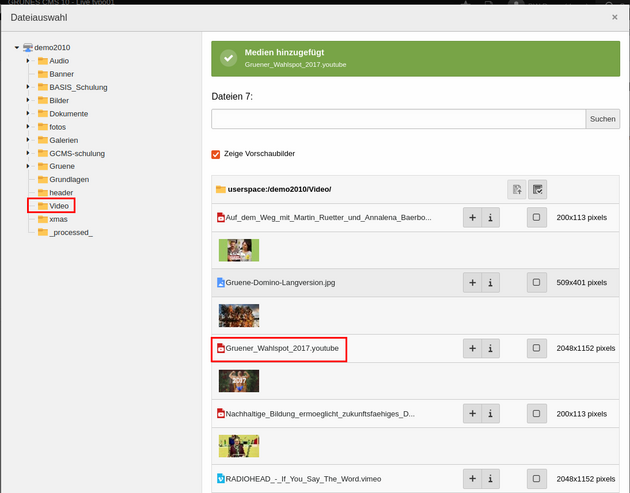Select the Audio folder label
Image resolution: width=630 pixels, height=493 pixels.
[59, 61]
